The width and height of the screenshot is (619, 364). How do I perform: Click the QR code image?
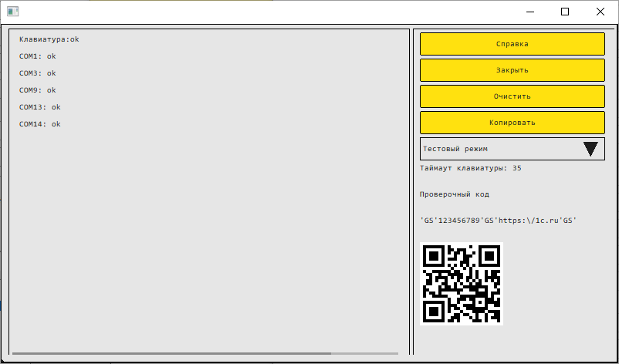(x=461, y=284)
